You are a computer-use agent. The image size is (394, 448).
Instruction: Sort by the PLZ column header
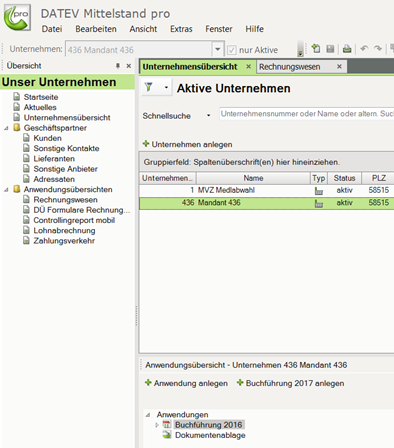pyautogui.click(x=378, y=178)
